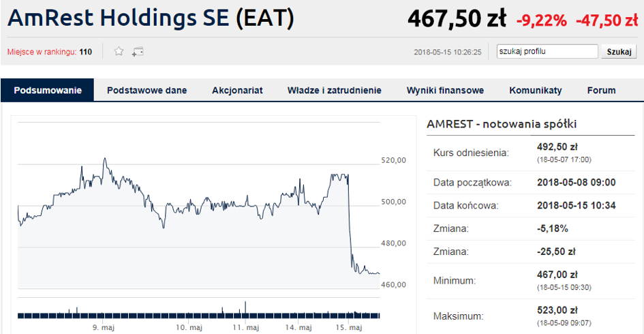This screenshot has height=334, width=644.
Task: Switch to the Forum tab
Action: point(601,90)
